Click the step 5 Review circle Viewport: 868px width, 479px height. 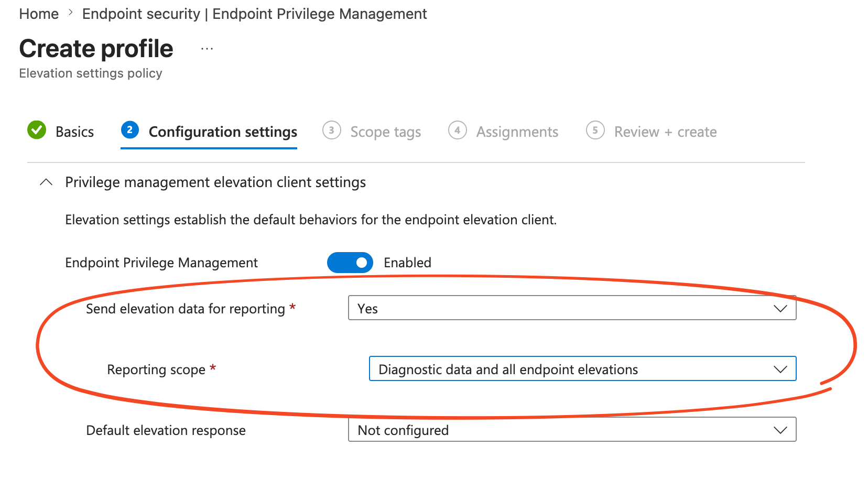tap(595, 130)
